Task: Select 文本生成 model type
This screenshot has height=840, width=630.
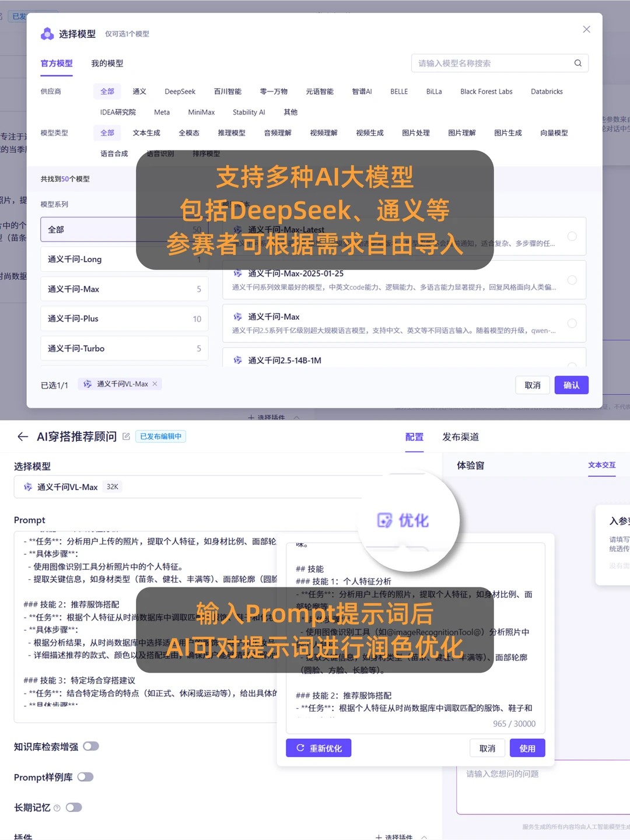Action: click(x=146, y=133)
